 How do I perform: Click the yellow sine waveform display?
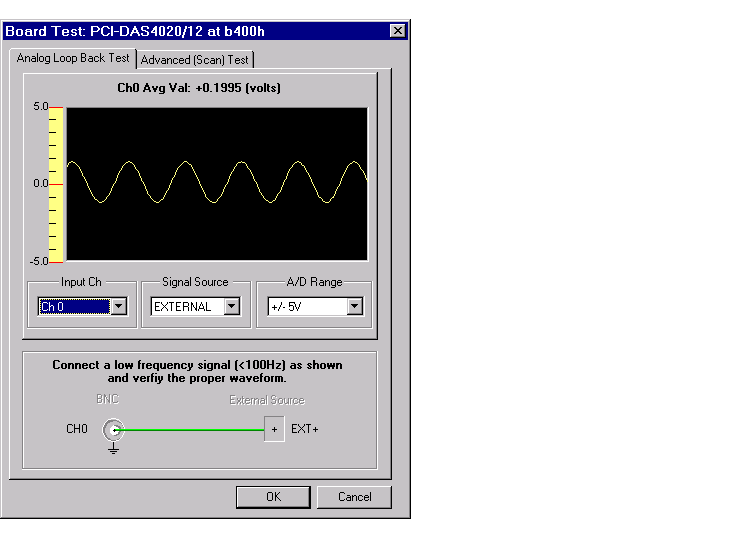tap(217, 184)
